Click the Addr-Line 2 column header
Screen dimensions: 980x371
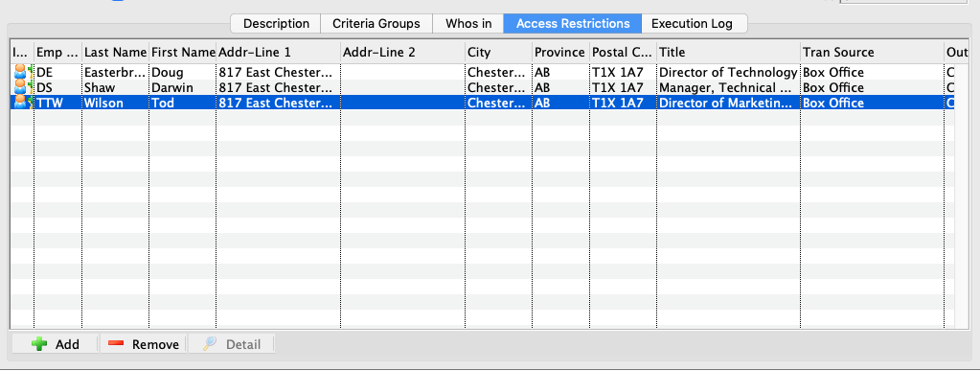coord(402,53)
